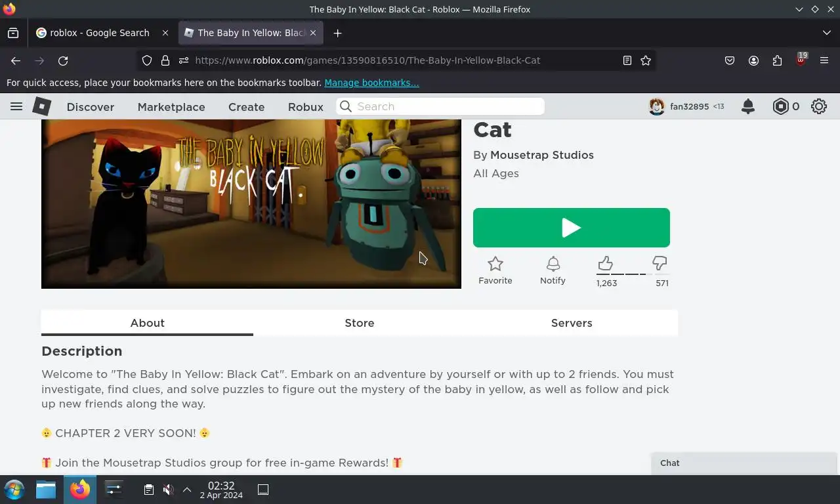
Task: Open Firefox Pocket save icon
Action: coord(730,60)
